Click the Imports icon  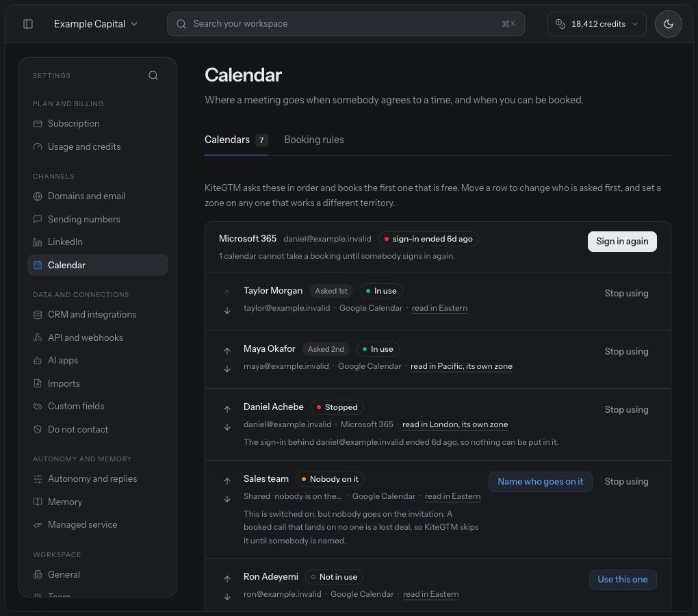(38, 383)
